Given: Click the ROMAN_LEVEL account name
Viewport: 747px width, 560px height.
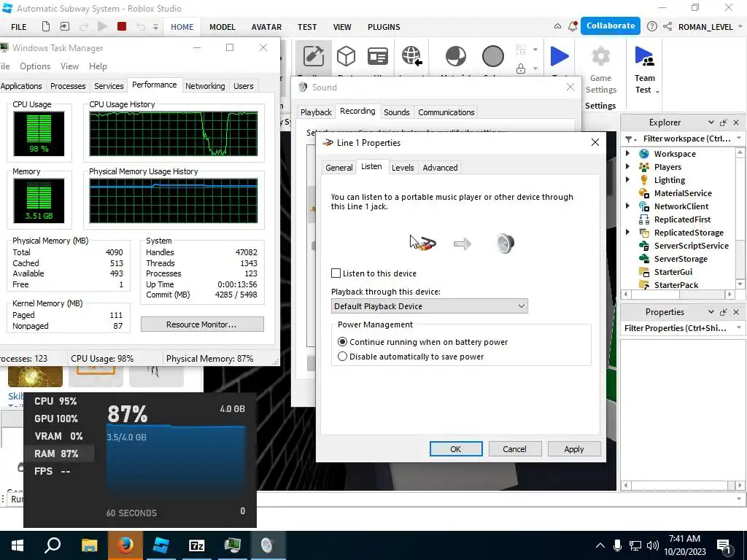Looking at the screenshot, I should (x=705, y=27).
